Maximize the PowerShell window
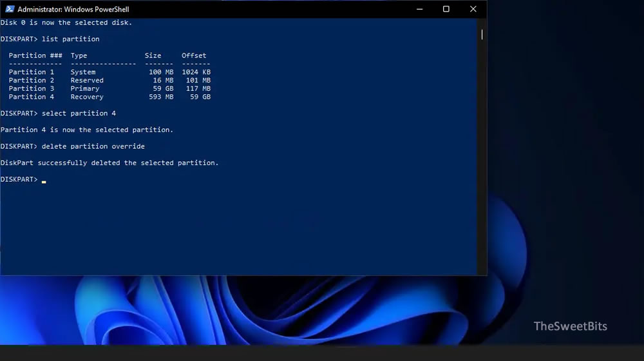644x361 pixels. [446, 9]
